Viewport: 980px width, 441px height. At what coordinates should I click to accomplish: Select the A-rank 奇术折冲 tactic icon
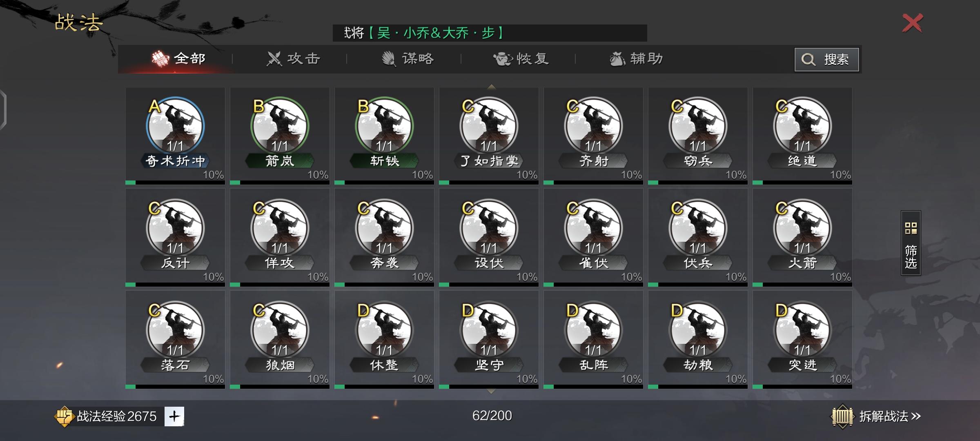tap(175, 126)
